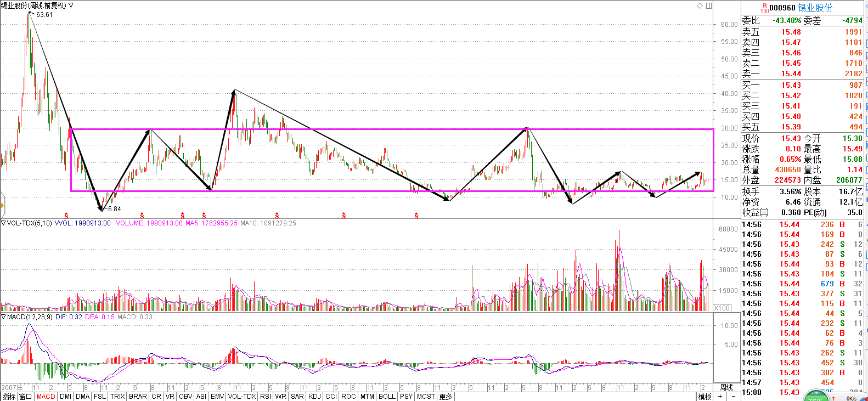Open the 模板 template button
The image size is (868, 401).
705,397
